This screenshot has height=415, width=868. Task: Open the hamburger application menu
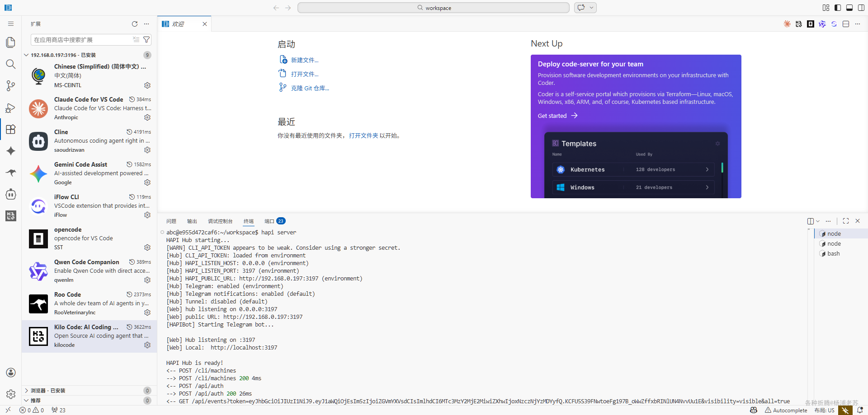pyautogui.click(x=11, y=24)
